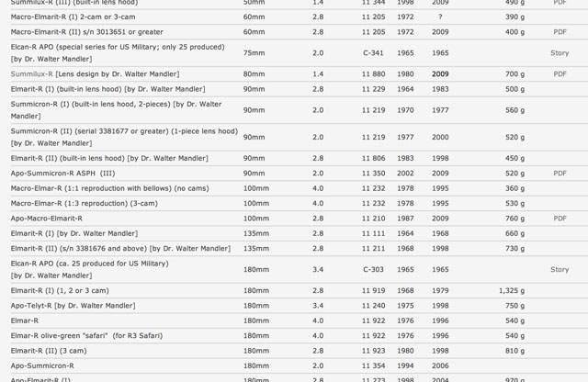Click the 'Apo-Summicron-R ASPH (III)' lens name
The height and width of the screenshot is (382, 588).
tap(63, 174)
